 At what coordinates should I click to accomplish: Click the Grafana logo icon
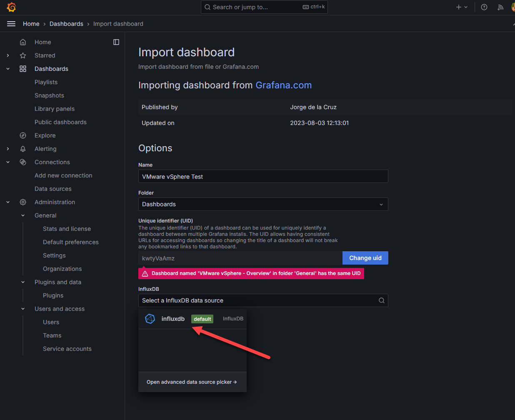12,7
